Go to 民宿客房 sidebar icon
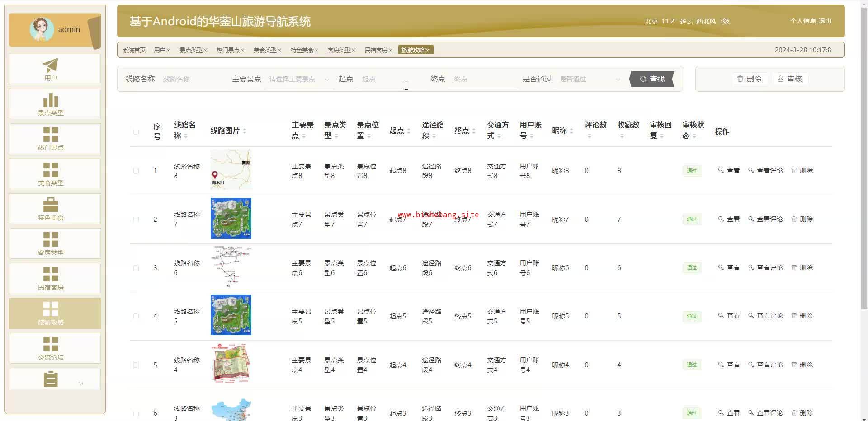Image resolution: width=868 pixels, height=421 pixels. tap(50, 275)
